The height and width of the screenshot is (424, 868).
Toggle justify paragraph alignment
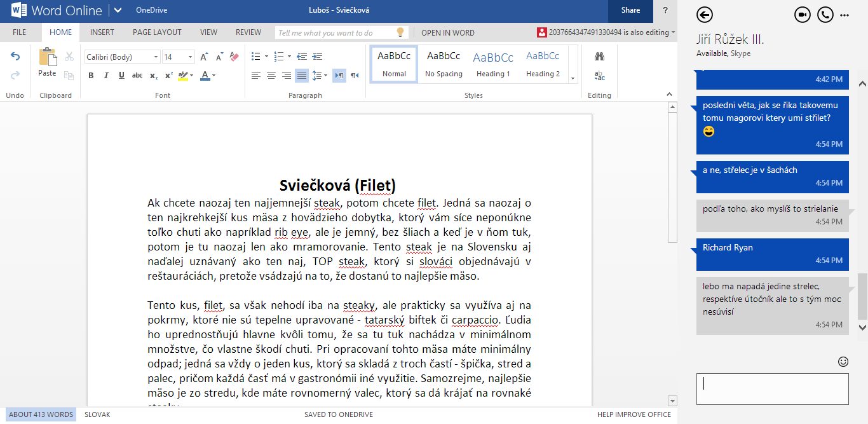(302, 76)
